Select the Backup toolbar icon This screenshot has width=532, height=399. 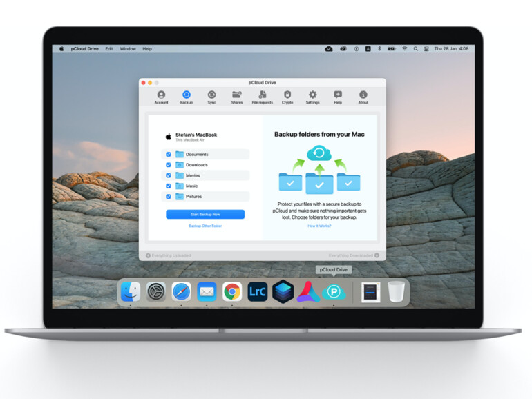187,97
